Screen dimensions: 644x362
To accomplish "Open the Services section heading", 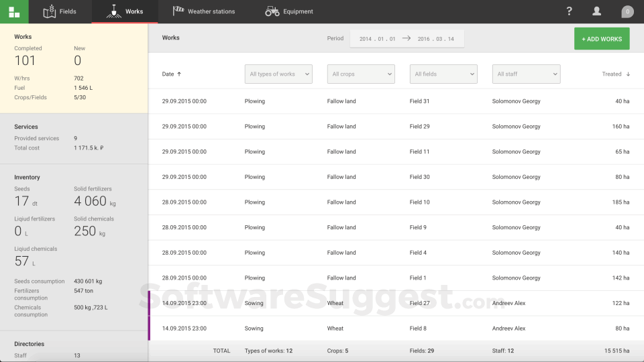I will click(x=26, y=127).
